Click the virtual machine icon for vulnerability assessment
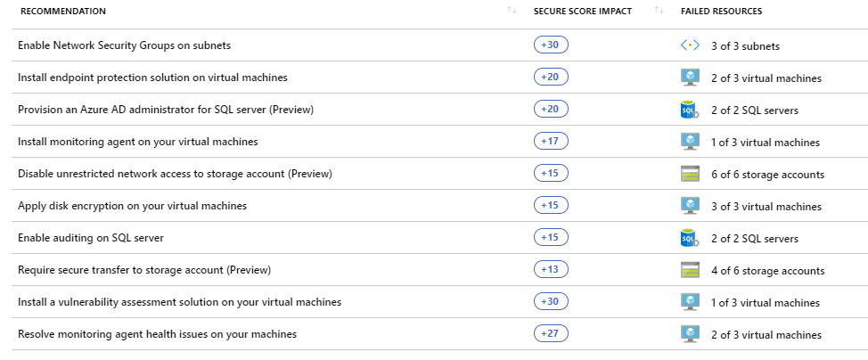868x360 pixels. tap(690, 302)
